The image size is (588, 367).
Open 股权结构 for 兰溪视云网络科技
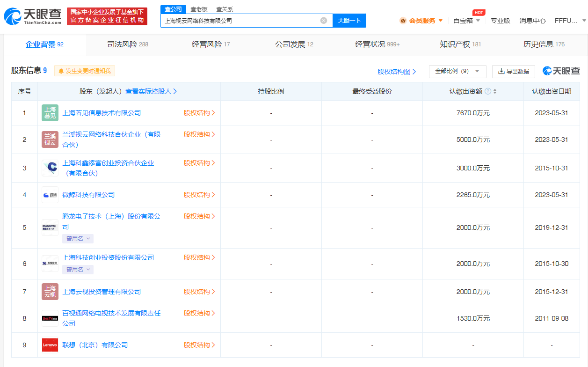pyautogui.click(x=199, y=134)
